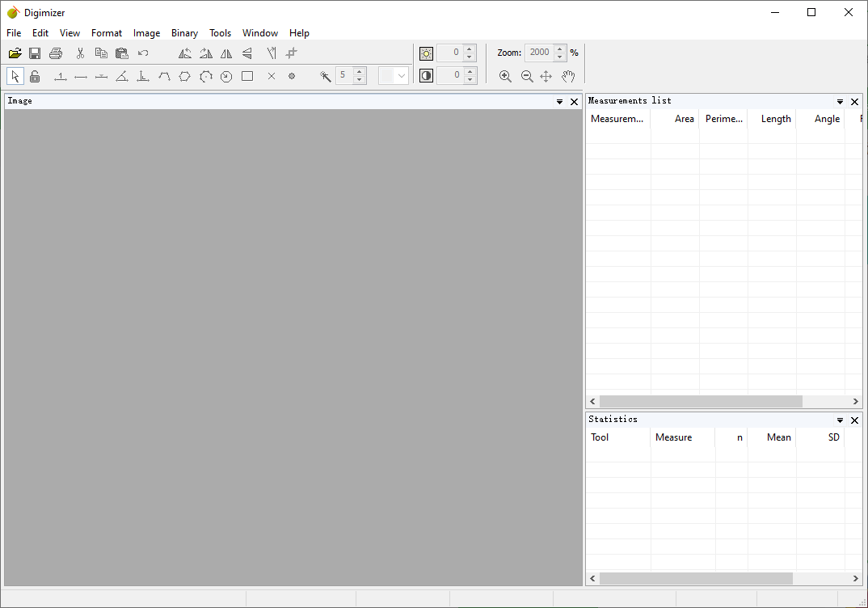Click the magic wand tolerance field showing 5
Viewport: 868px width, 608px height.
pos(345,75)
